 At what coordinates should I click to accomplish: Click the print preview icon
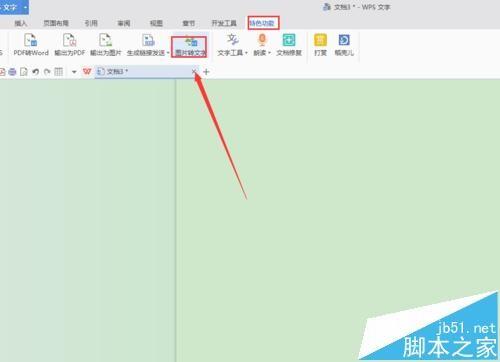[x=24, y=72]
